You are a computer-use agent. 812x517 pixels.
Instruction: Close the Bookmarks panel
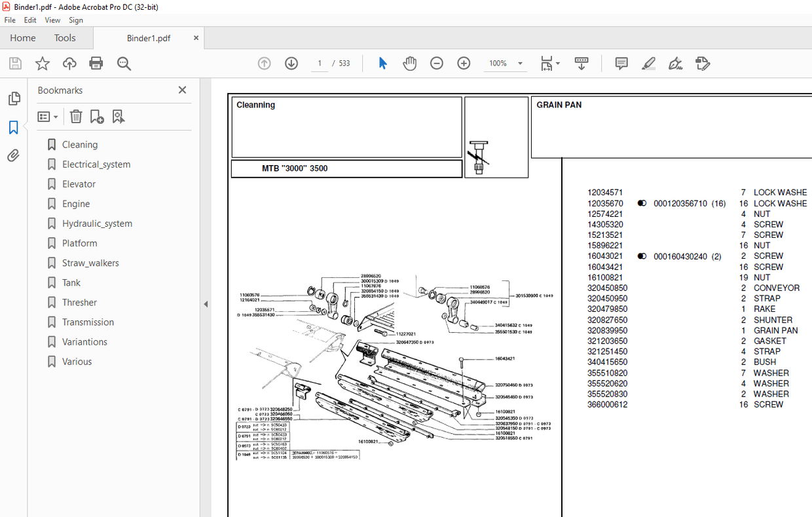click(x=182, y=90)
